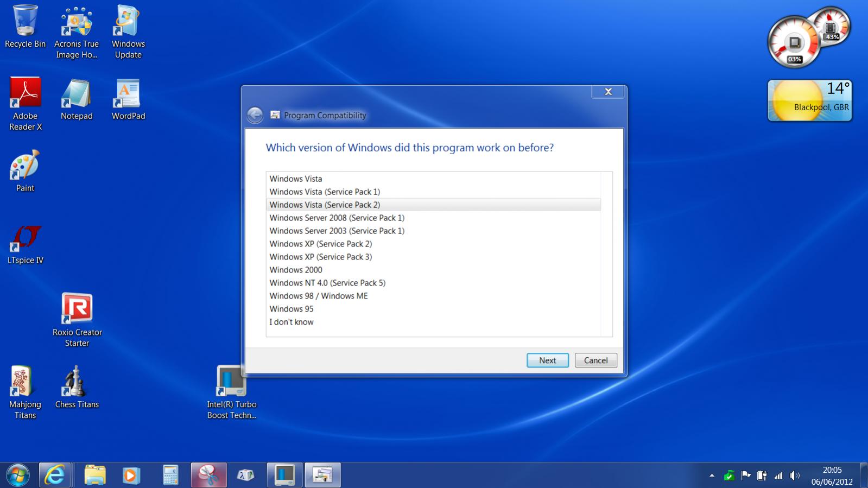Select Windows 95 in the list
Screen dimensions: 868x488
pyautogui.click(x=433, y=309)
